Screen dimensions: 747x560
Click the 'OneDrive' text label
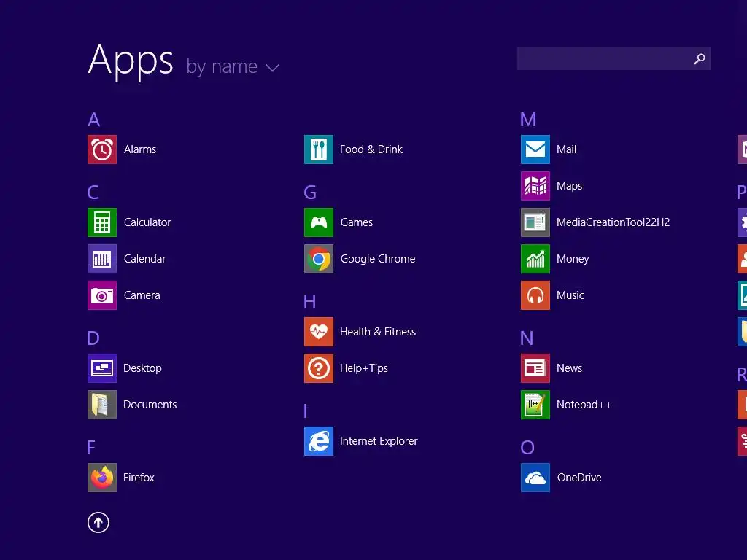point(579,478)
